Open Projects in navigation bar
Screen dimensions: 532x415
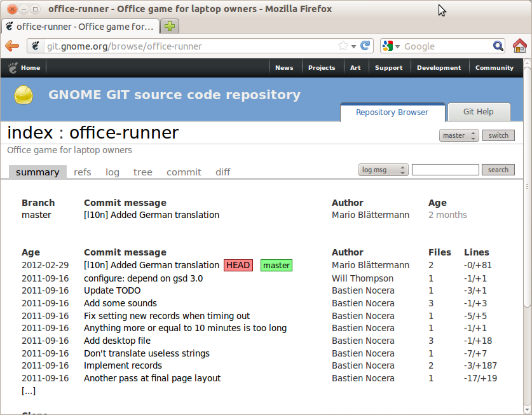pyautogui.click(x=322, y=68)
